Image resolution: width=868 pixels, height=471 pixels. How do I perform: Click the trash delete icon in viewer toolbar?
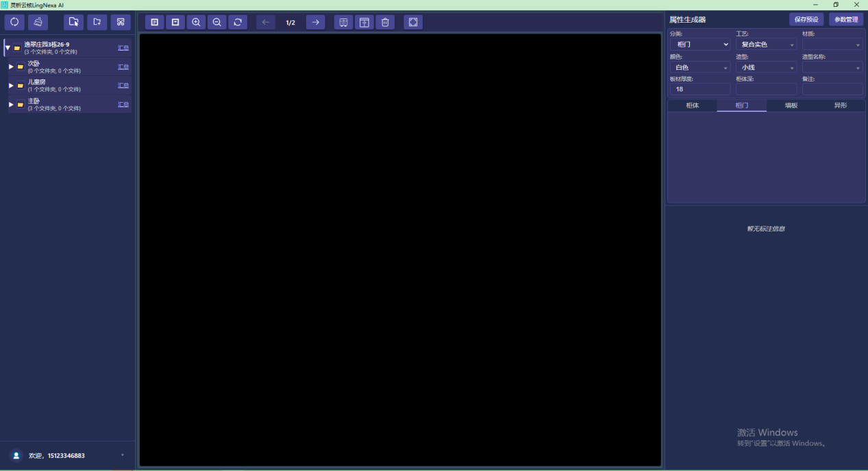pos(385,23)
